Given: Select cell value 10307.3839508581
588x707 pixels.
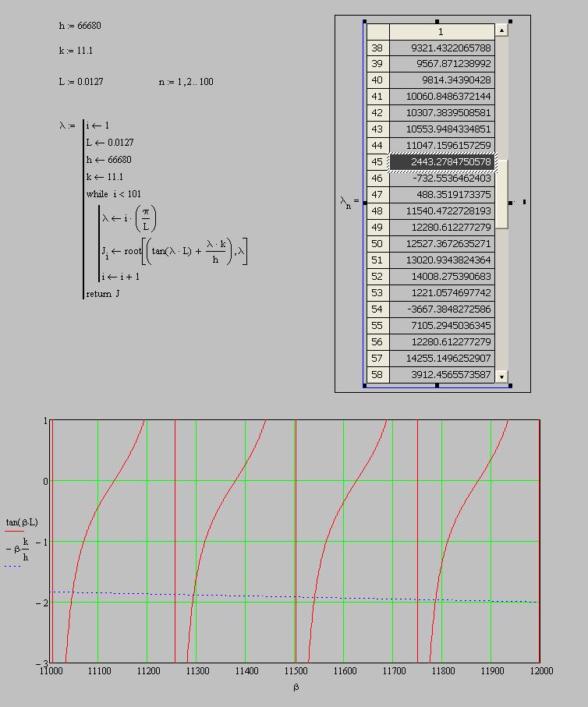Looking at the screenshot, I should (442, 113).
